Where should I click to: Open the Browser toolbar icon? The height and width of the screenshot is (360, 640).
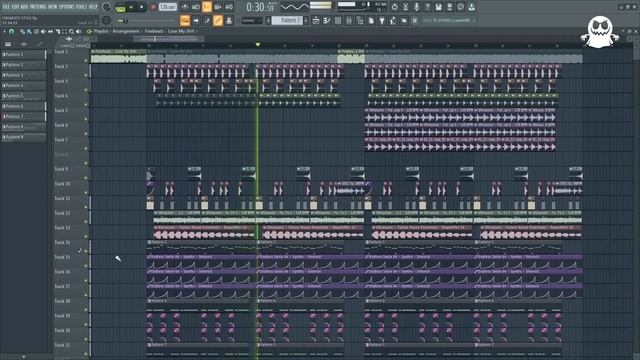[x=360, y=20]
